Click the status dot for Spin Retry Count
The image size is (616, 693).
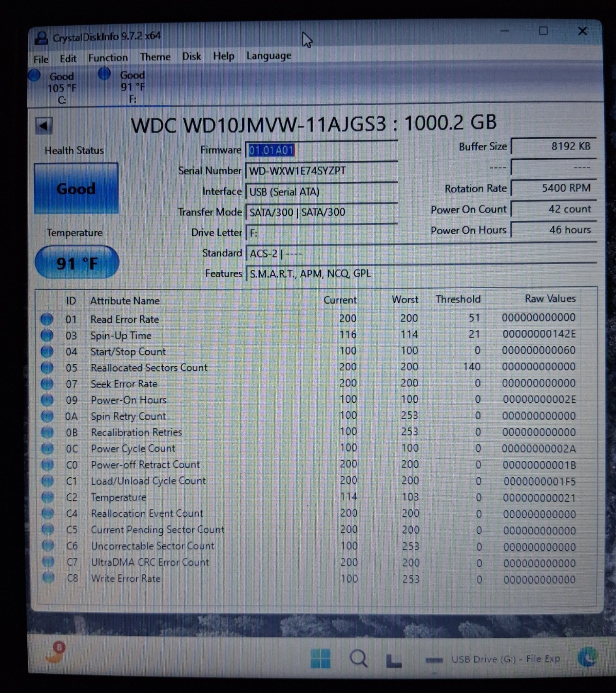pos(47,416)
